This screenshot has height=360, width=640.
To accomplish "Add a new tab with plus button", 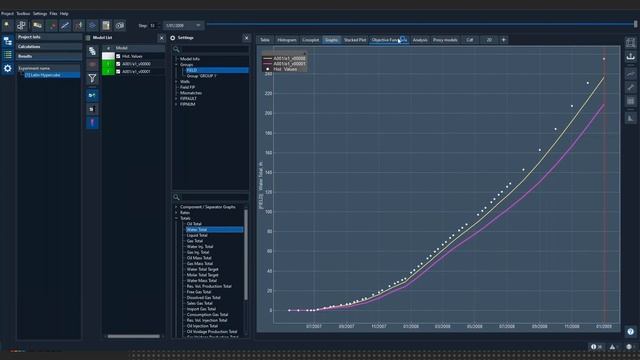I will pos(503,40).
